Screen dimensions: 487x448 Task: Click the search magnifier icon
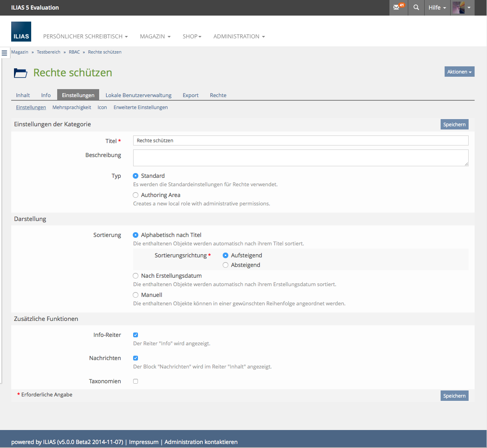tap(416, 8)
